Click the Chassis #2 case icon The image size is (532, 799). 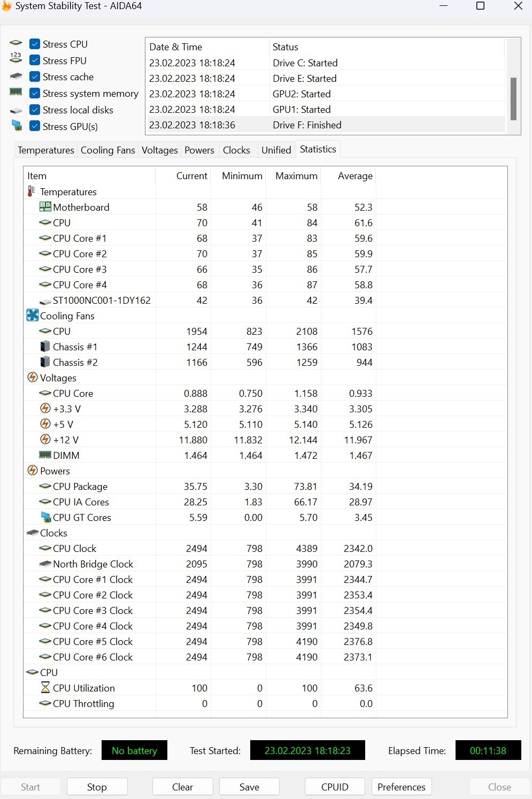coord(45,362)
